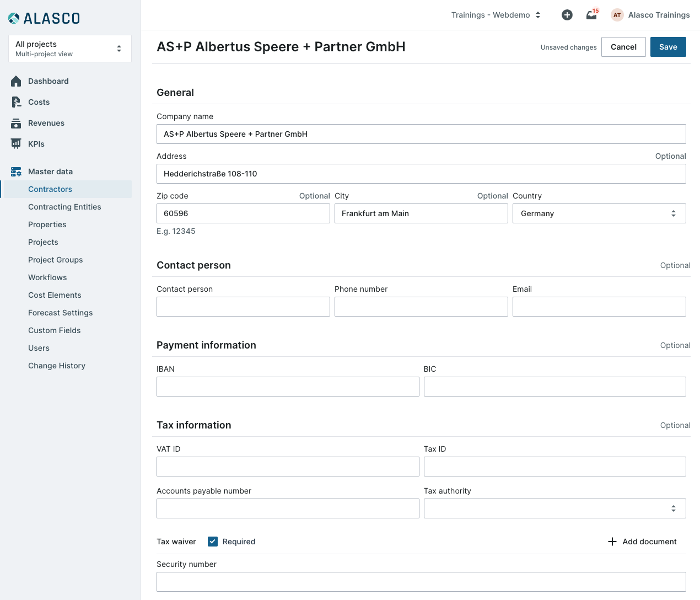
Task: Open the All projects selector
Action: [70, 49]
